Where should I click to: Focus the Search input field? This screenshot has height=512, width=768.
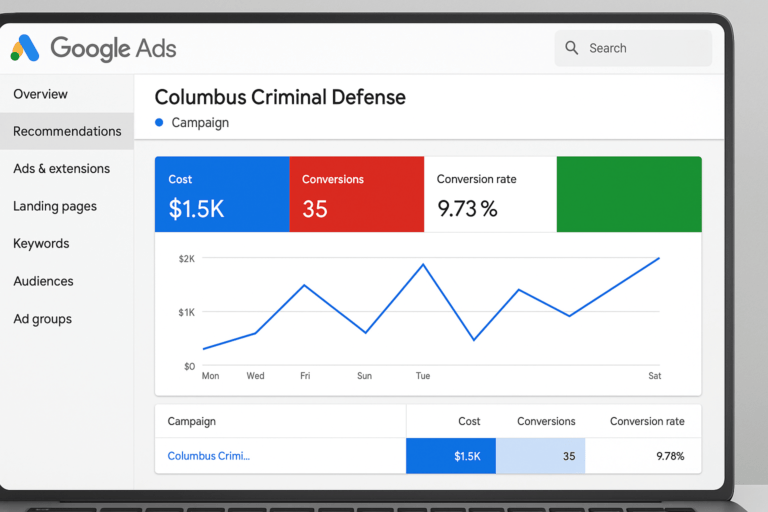click(x=633, y=48)
